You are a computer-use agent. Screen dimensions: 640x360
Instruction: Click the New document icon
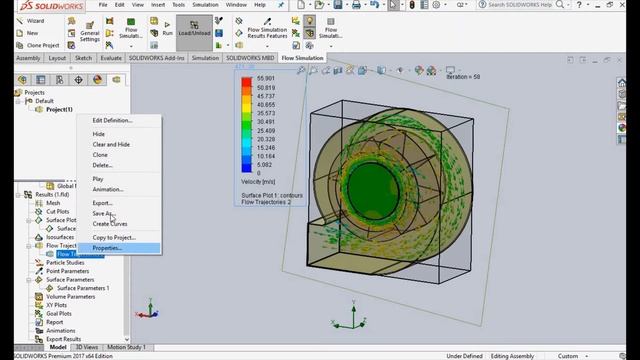301,5
